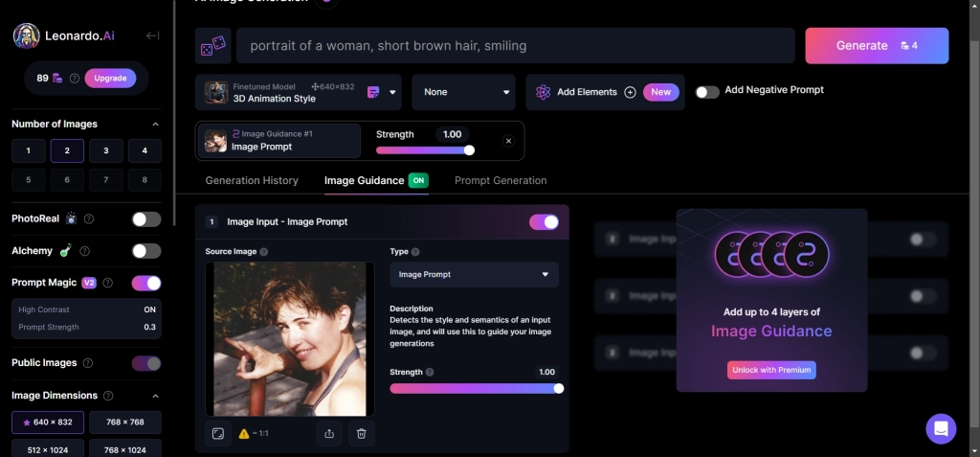Remove Image Guidance #1 with the X icon
The image size is (980, 457).
(508, 141)
